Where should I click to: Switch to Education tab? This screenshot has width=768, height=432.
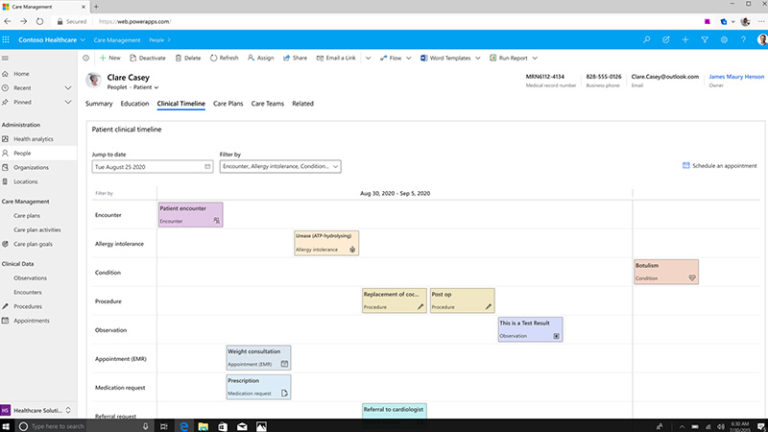135,103
